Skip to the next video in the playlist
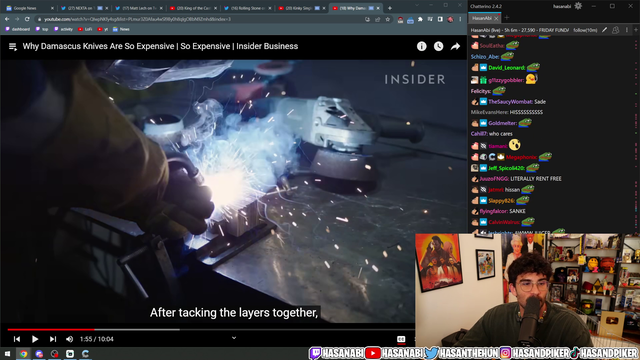The image size is (640, 360). click(x=53, y=339)
